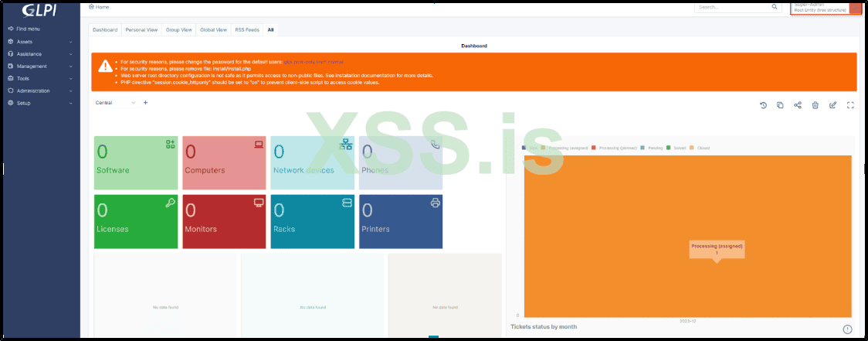Toggle Processing (planned) legend entry

coord(615,148)
